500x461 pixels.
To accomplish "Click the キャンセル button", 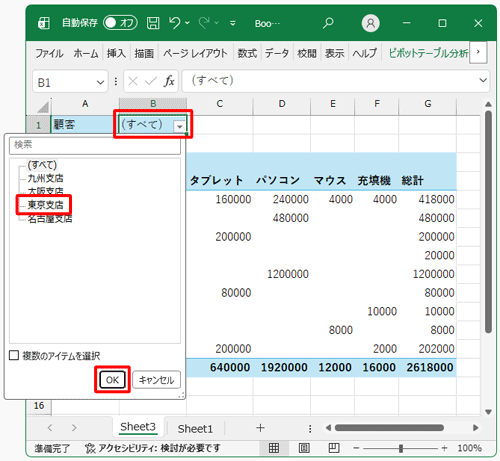I will 156,380.
